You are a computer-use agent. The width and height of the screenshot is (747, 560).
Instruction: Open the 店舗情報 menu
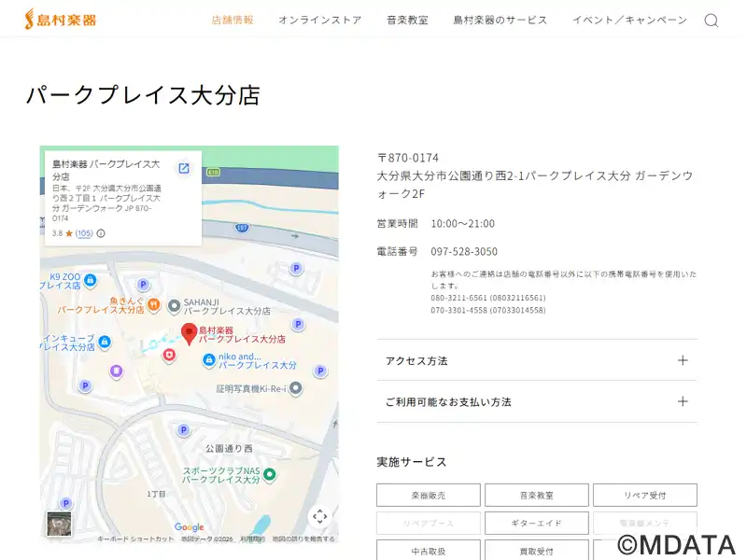click(x=233, y=20)
